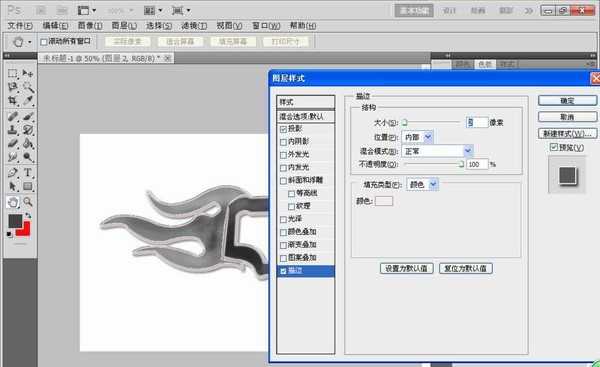
Task: Select 混合选项:默认 in styles list
Action: (305, 116)
